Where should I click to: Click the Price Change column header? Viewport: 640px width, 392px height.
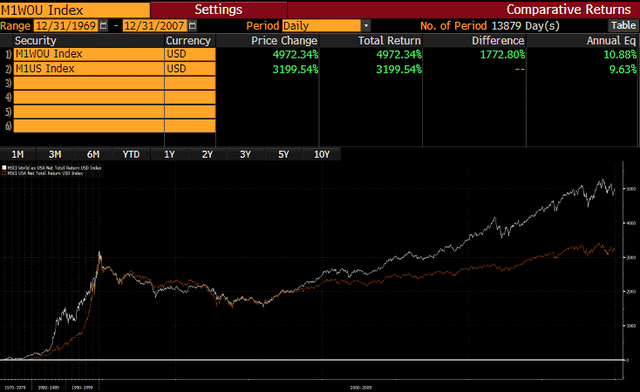tap(284, 41)
